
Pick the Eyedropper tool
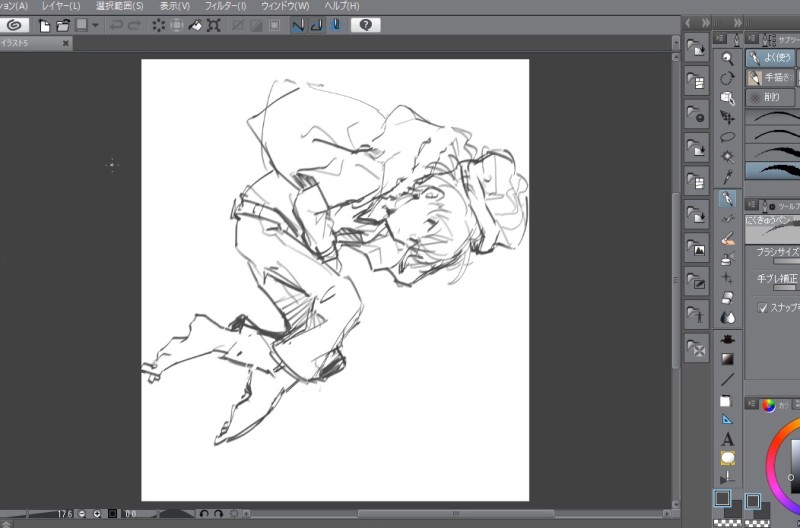pyautogui.click(x=727, y=177)
